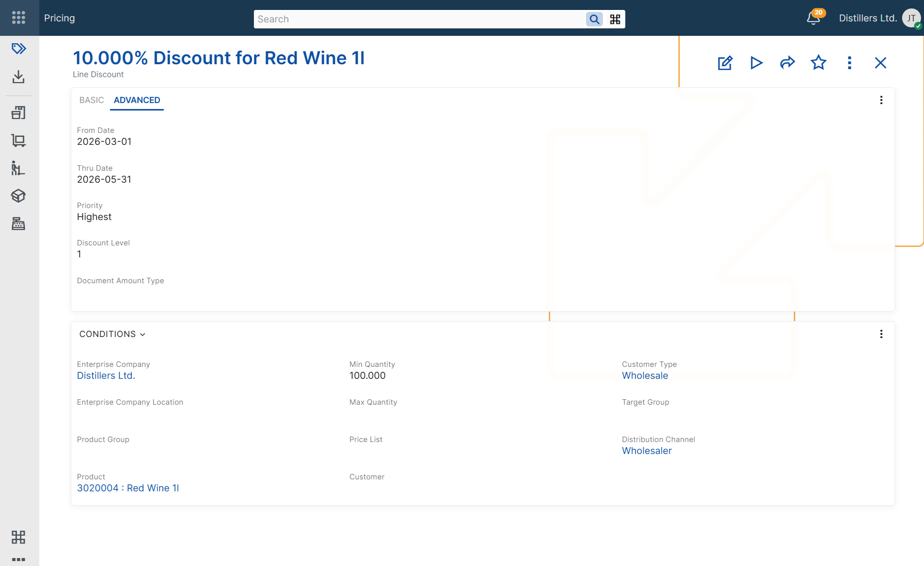Click the Line Discount subtitle
This screenshot has height=566, width=924.
click(98, 75)
